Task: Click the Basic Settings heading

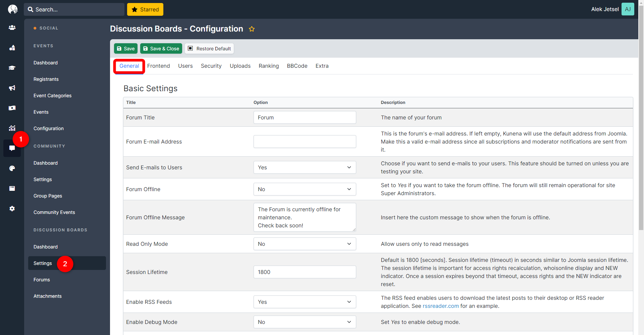Action: pos(150,88)
